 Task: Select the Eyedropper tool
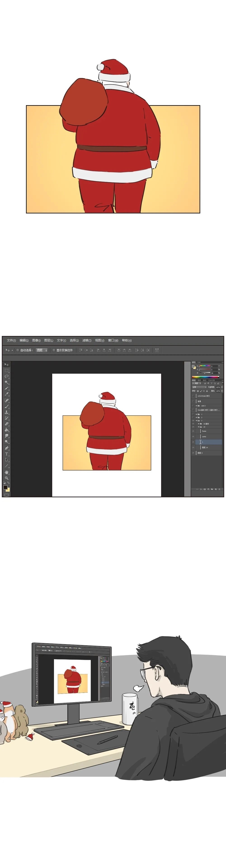(x=6, y=394)
